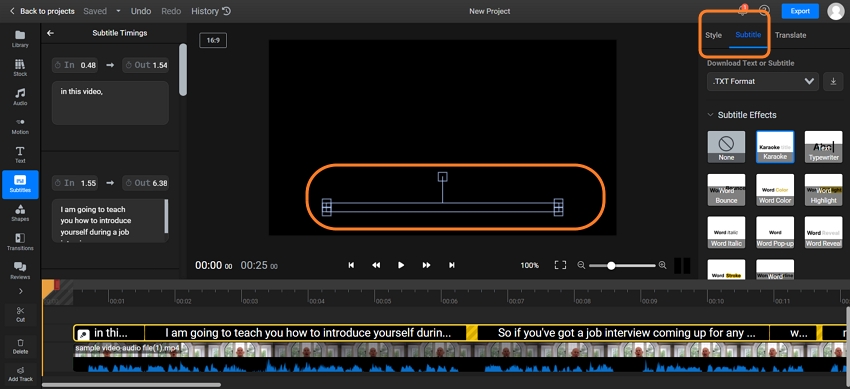
Task: Open the Library panel
Action: click(x=20, y=39)
